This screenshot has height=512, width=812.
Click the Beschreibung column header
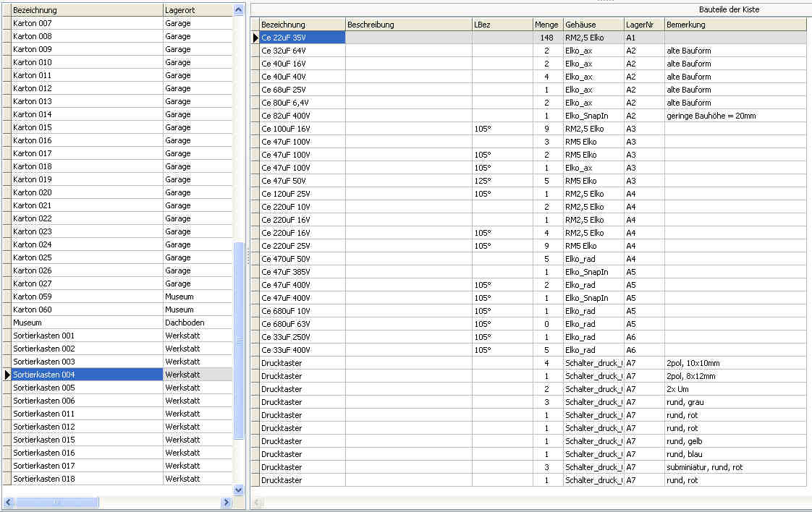(409, 25)
